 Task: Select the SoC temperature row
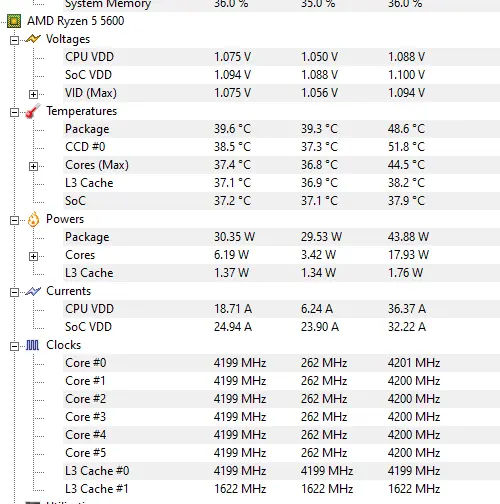pyautogui.click(x=281, y=201)
